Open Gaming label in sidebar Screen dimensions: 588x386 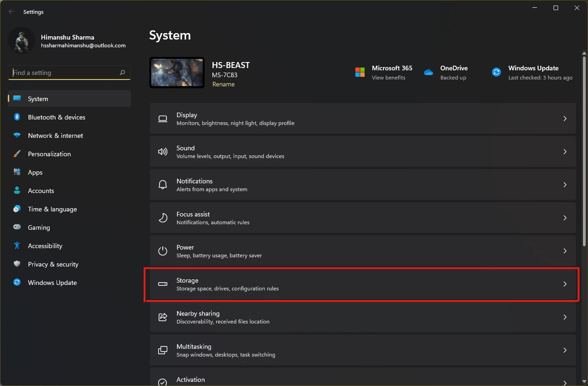coord(39,227)
